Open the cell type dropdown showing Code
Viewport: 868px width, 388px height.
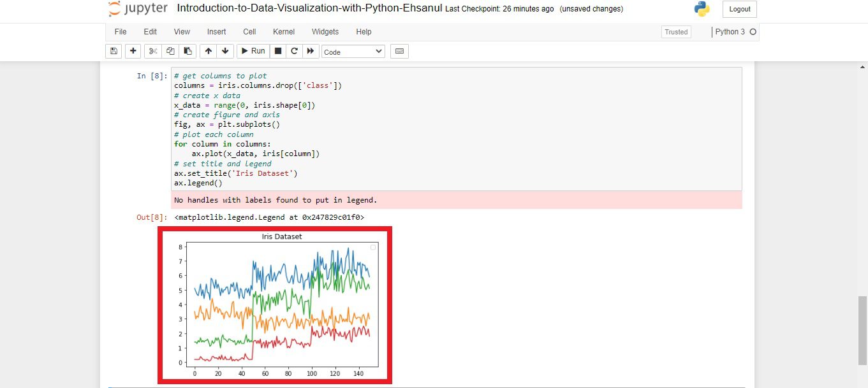[x=353, y=51]
